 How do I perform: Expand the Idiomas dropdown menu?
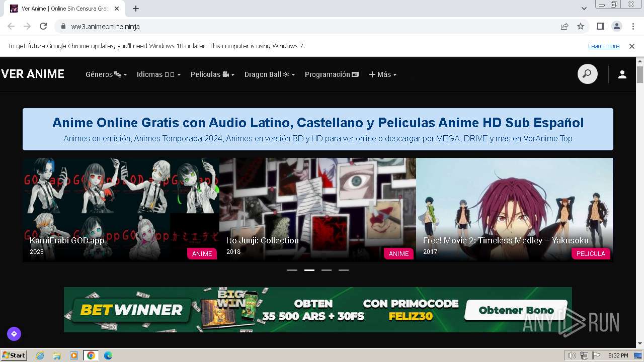coord(158,74)
